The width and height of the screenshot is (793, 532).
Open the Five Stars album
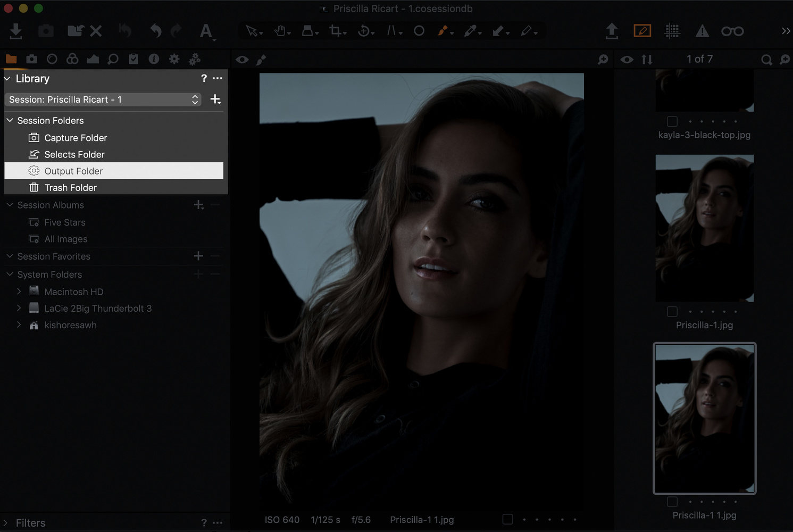pos(64,222)
